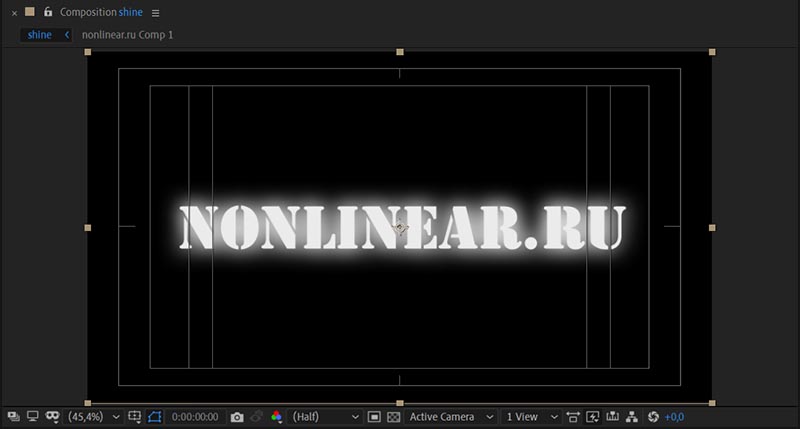This screenshot has height=429, width=800.
Task: Open the Composition panel menu
Action: 156,13
